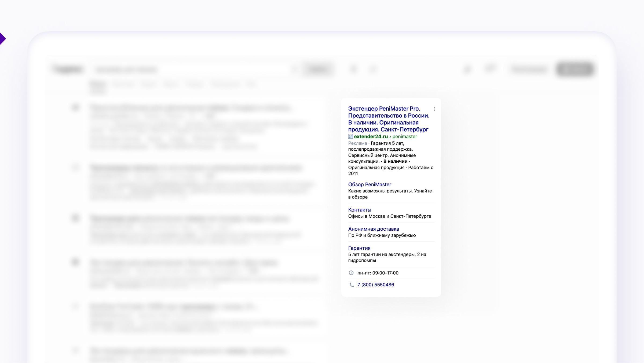Open the ad's three-dot options menu
644x363 pixels.
tap(434, 109)
